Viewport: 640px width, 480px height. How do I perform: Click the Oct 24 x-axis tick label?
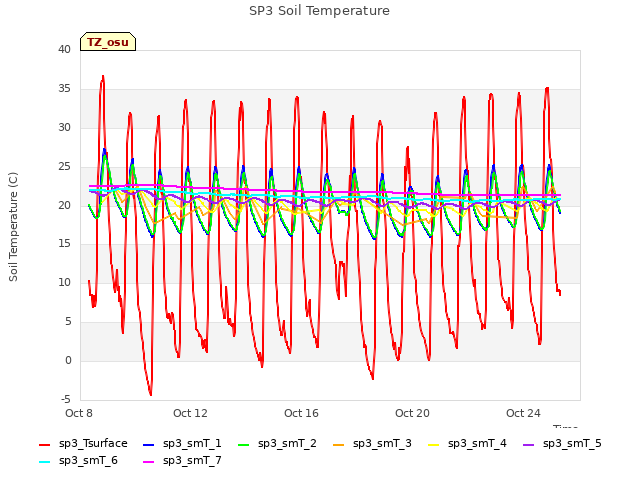(523, 413)
